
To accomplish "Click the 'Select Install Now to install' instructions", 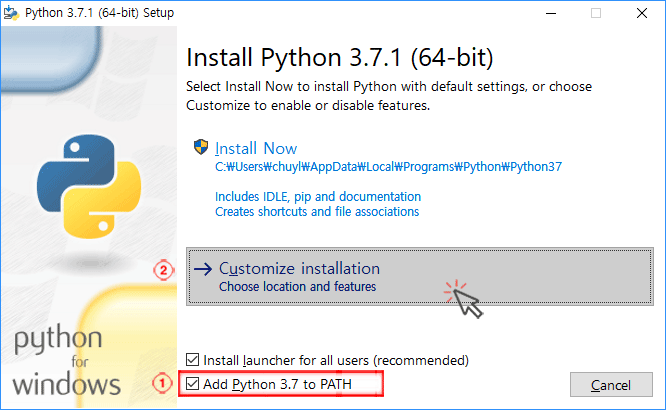I will [389, 96].
